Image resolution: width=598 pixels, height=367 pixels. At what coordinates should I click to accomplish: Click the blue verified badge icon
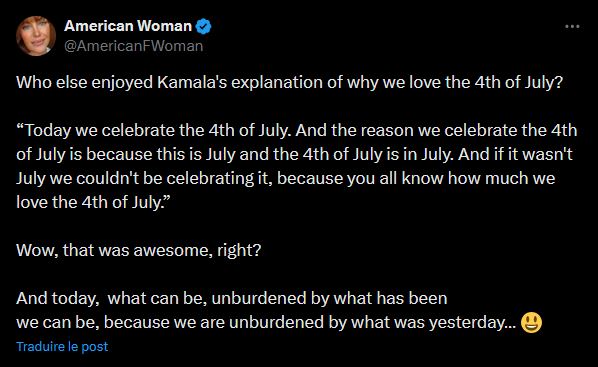point(203,26)
